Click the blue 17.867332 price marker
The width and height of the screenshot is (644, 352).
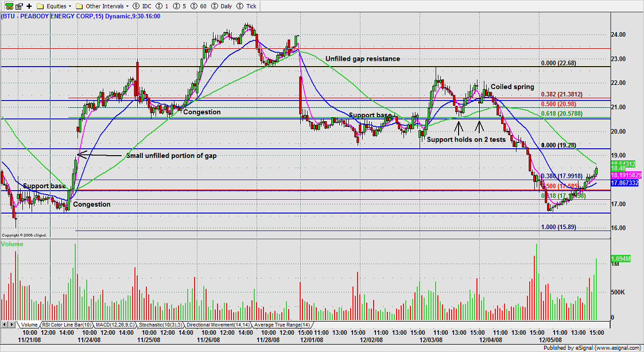624,183
